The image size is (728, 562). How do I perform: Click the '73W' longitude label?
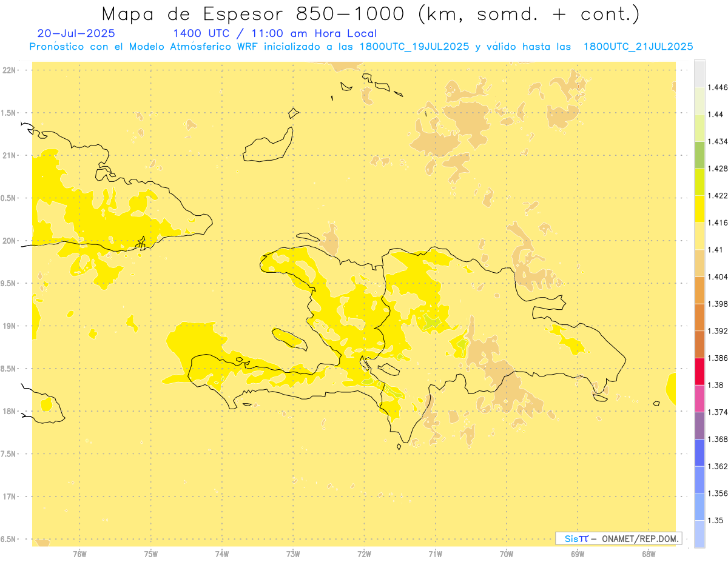point(293,554)
